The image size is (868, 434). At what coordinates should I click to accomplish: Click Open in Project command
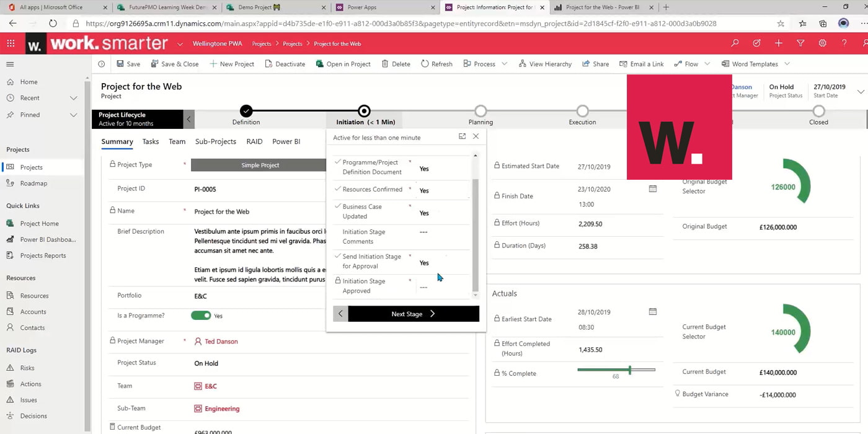pyautogui.click(x=343, y=64)
